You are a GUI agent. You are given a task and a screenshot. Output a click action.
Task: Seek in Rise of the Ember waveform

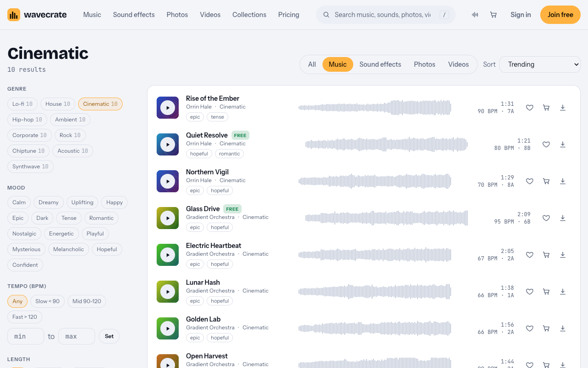point(375,108)
